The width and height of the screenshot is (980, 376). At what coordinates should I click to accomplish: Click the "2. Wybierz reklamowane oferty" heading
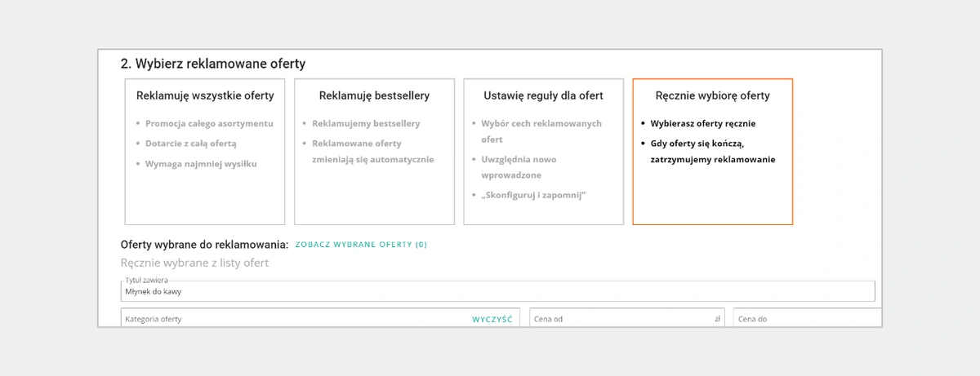(x=213, y=63)
